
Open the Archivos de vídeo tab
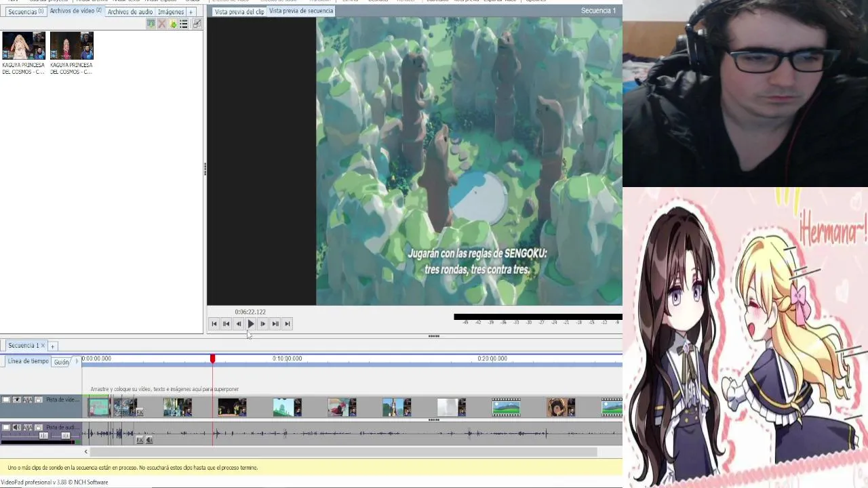coord(75,11)
